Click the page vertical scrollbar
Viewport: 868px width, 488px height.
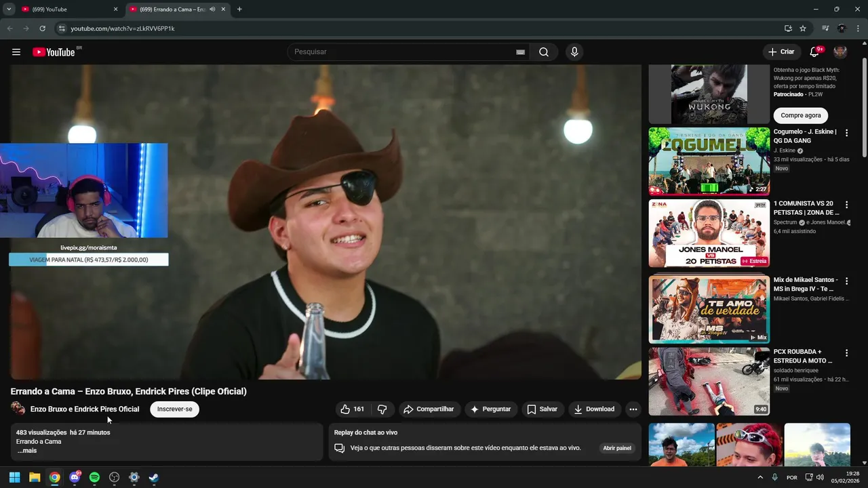pos(865,108)
